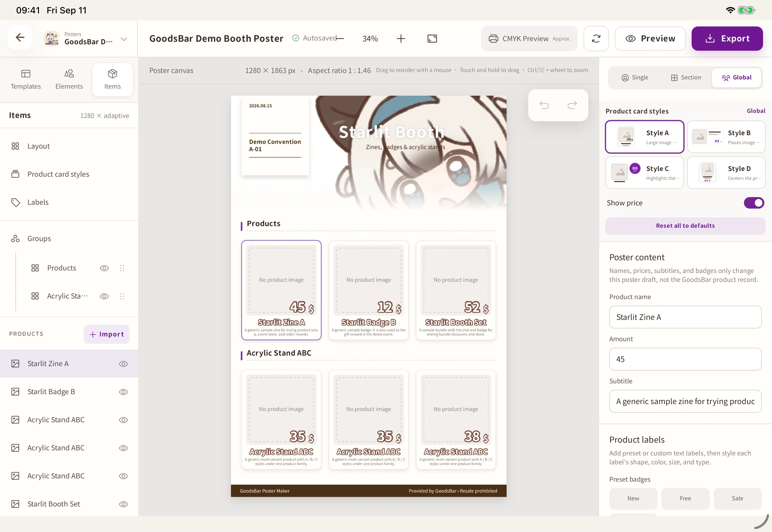Hide the Acrylic Sta… group
Screen dimensions: 772x532
(104, 296)
